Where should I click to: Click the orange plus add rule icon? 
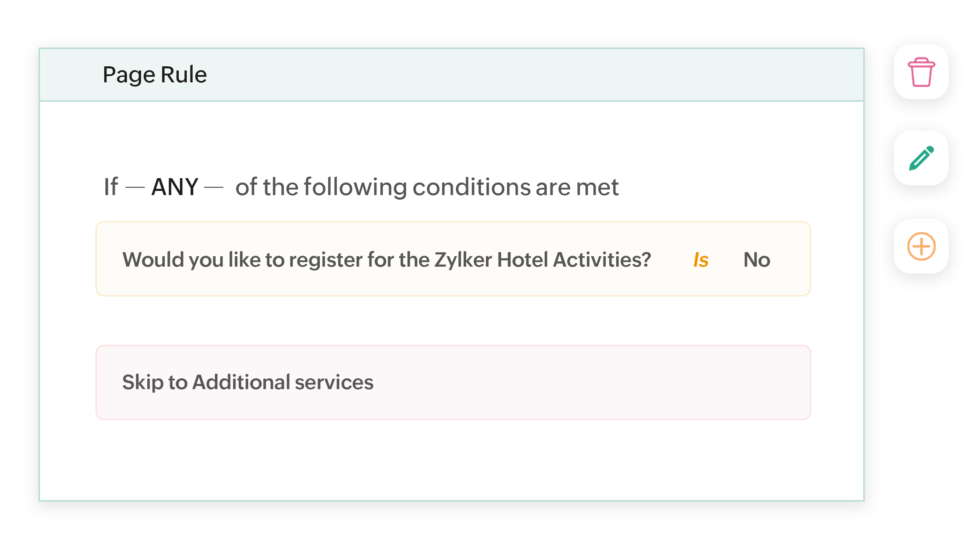pyautogui.click(x=921, y=246)
